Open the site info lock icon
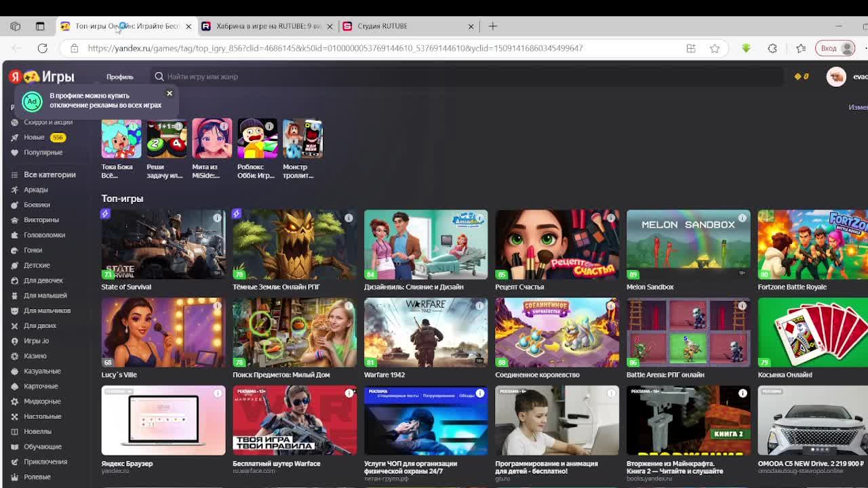Screen dimensions: 868x488 click(x=75, y=48)
